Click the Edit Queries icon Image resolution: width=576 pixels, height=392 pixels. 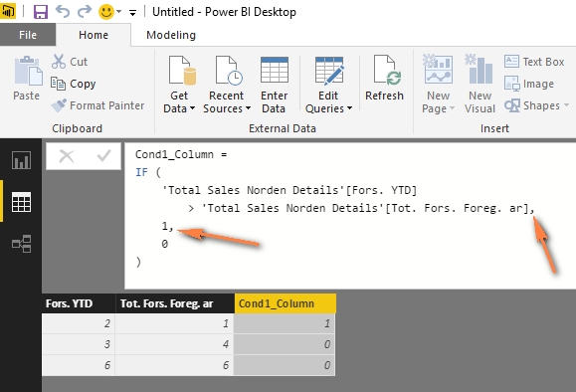click(x=329, y=70)
